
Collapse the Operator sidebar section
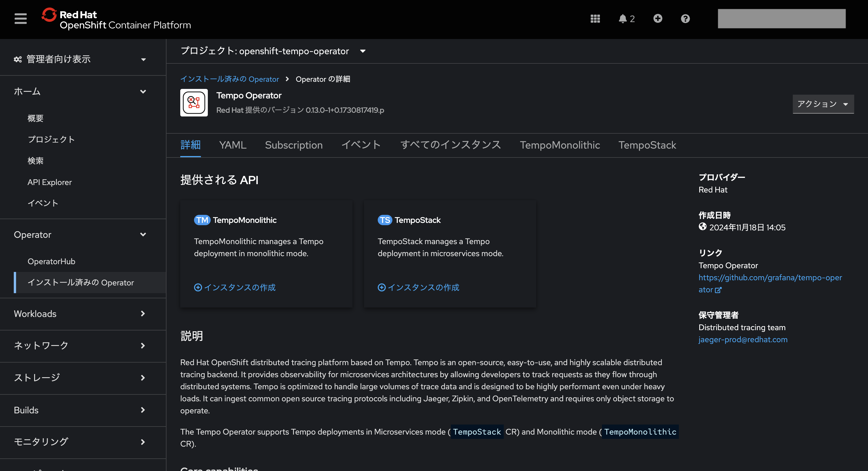(143, 235)
